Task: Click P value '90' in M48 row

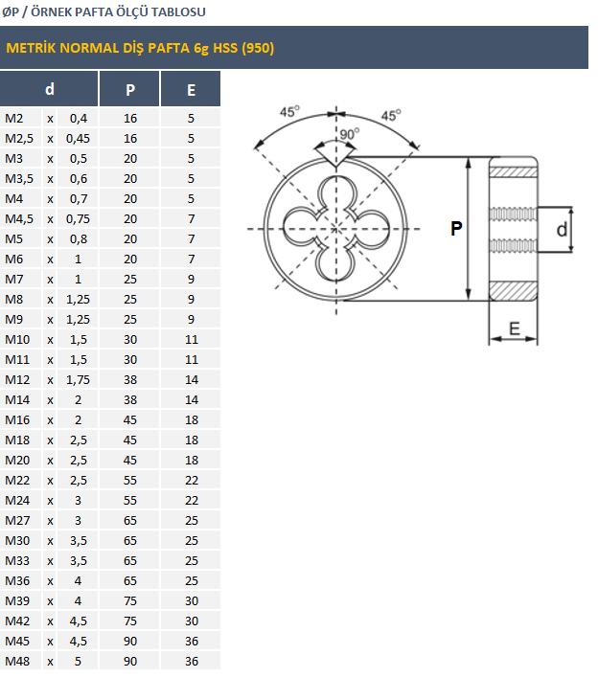Action: tap(130, 661)
